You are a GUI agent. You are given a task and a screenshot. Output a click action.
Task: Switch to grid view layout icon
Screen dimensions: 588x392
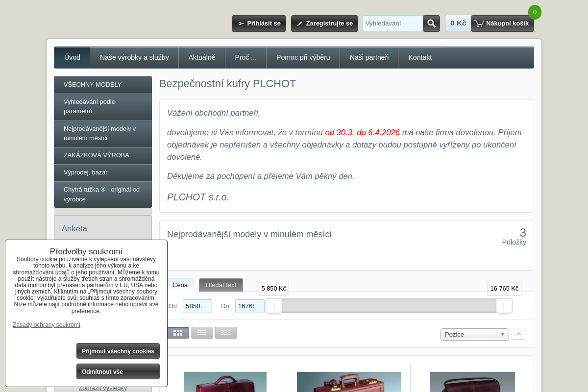coord(178,333)
